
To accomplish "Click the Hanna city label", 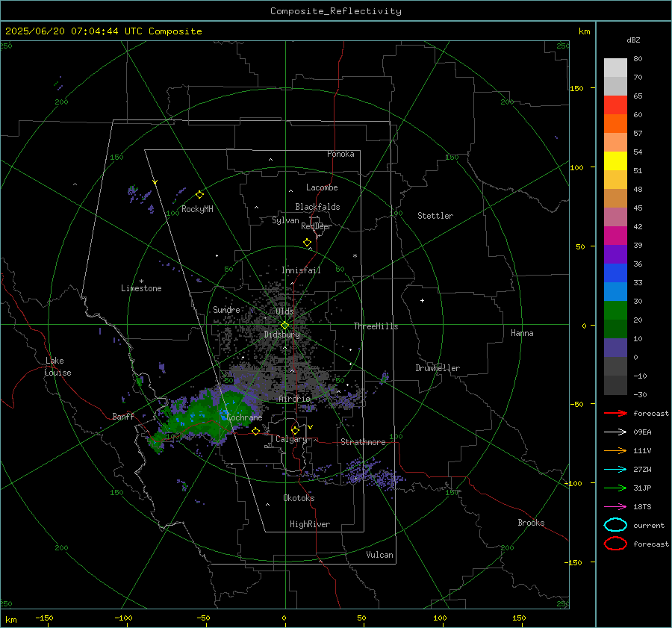I will point(522,333).
